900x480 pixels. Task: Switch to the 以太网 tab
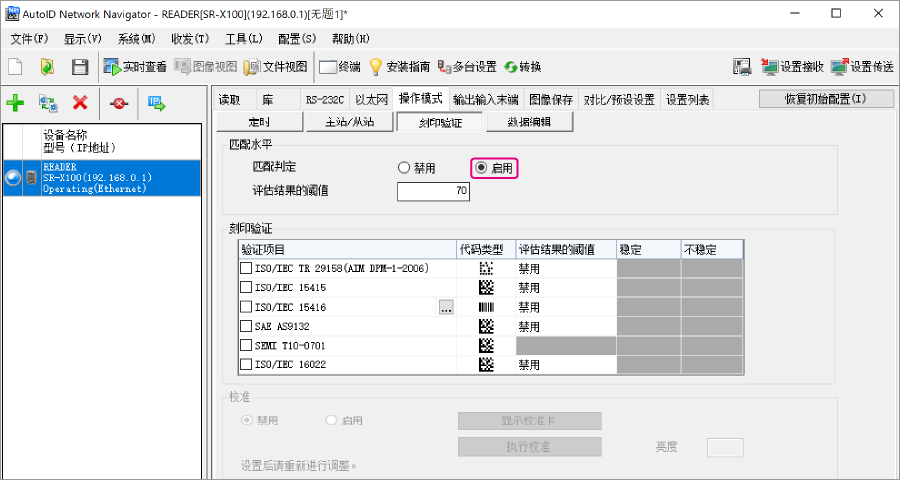(371, 99)
